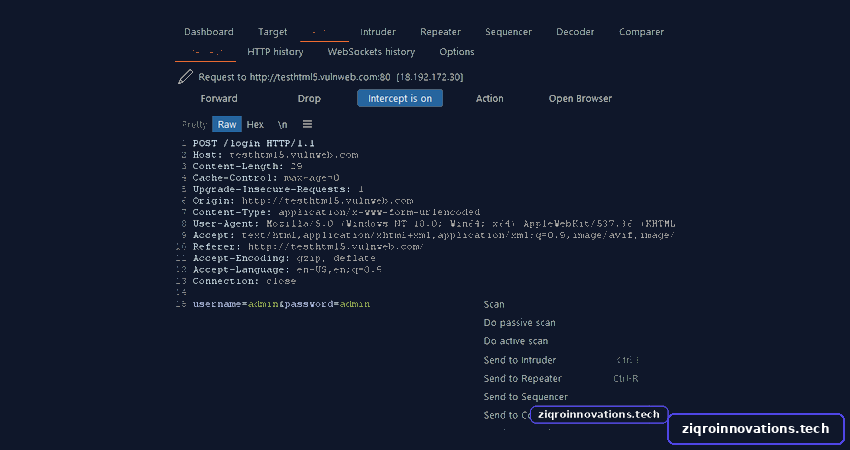This screenshot has width=850, height=450.
Task: Click the Accept-Encoding: gzip, deflate line
Action: [284, 258]
